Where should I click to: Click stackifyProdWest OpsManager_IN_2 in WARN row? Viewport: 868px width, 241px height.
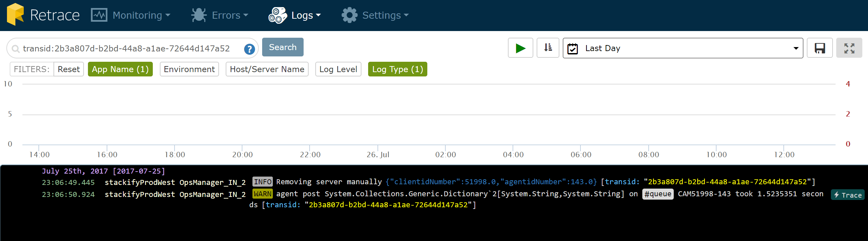(175, 195)
